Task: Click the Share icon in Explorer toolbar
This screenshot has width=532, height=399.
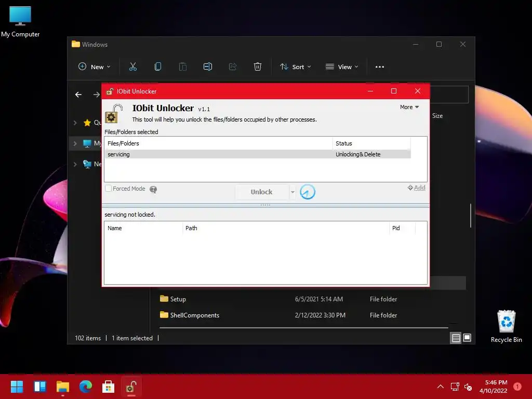Action: (x=233, y=66)
